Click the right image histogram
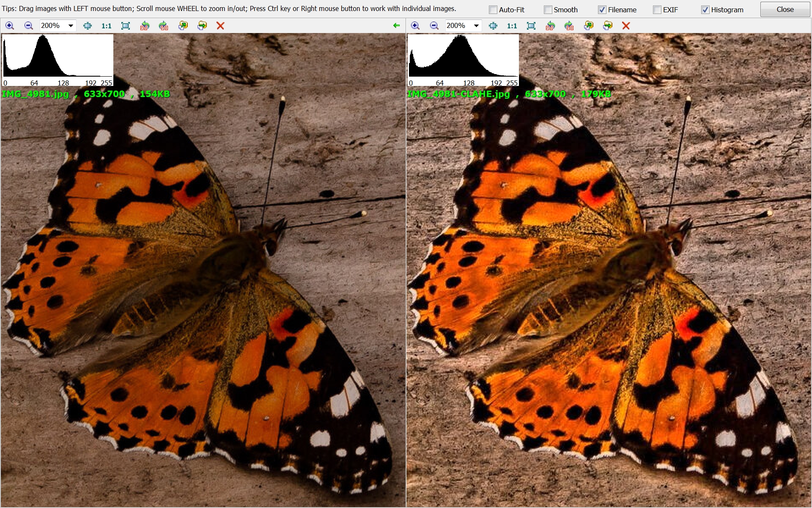 463,60
